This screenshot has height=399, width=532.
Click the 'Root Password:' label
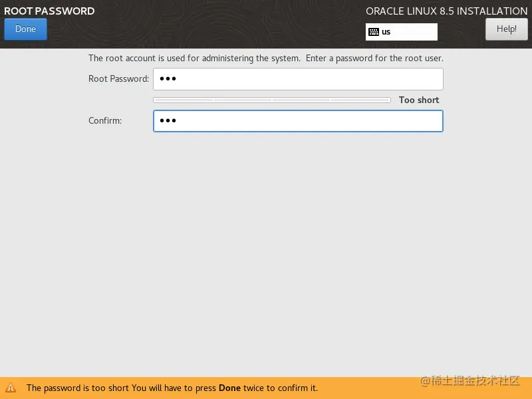pyautogui.click(x=119, y=78)
